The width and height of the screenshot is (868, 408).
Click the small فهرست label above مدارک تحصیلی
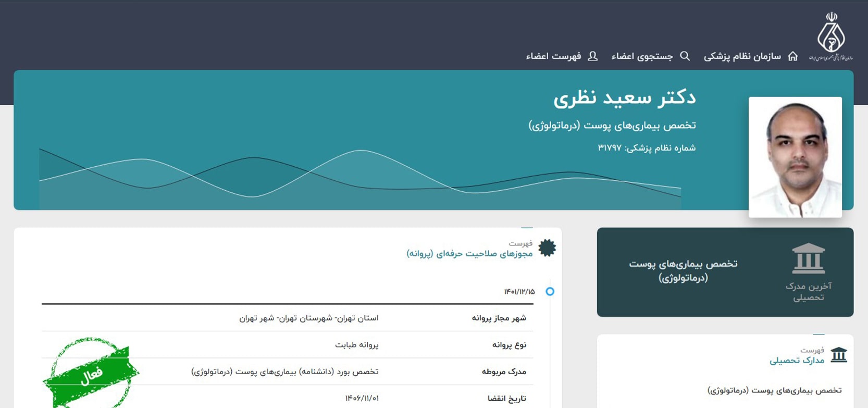click(x=813, y=350)
